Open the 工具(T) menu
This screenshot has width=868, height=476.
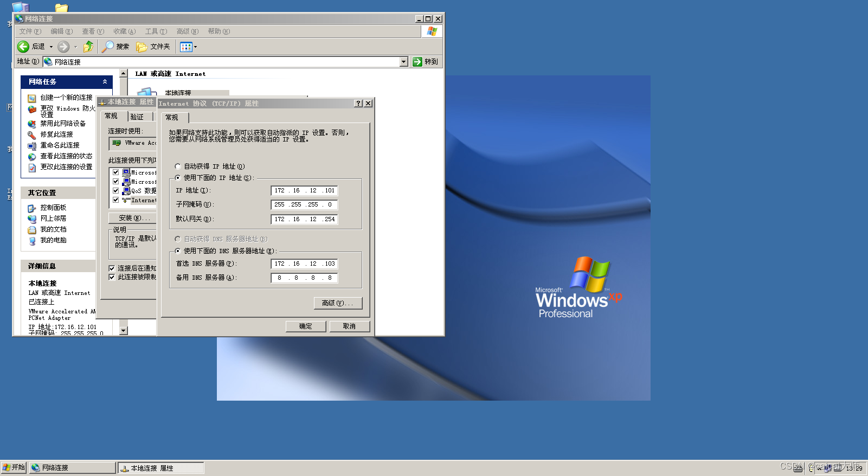pyautogui.click(x=156, y=31)
